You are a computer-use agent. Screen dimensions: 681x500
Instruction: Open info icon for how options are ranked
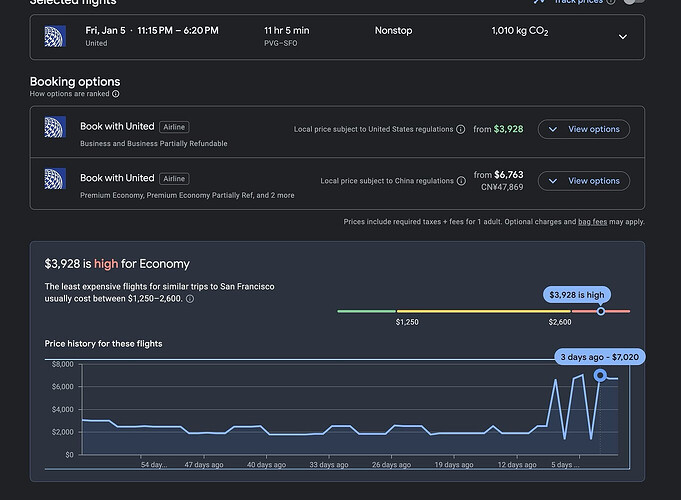click(116, 94)
